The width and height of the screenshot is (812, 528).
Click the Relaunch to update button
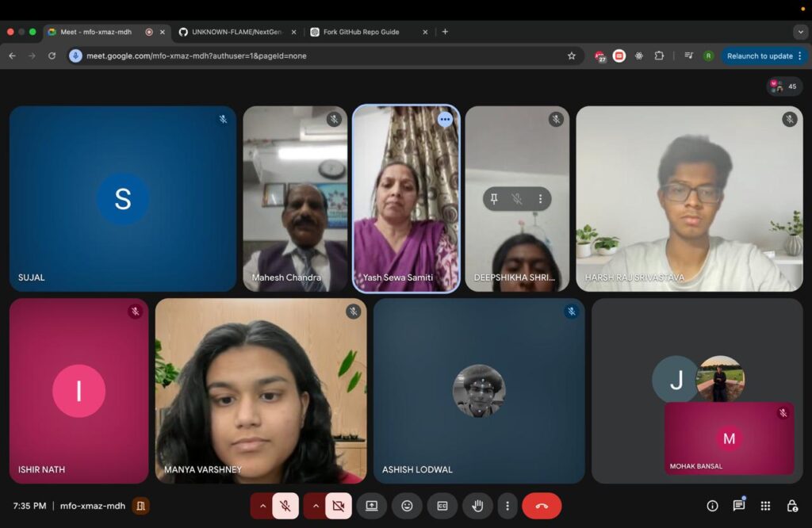[x=760, y=55]
